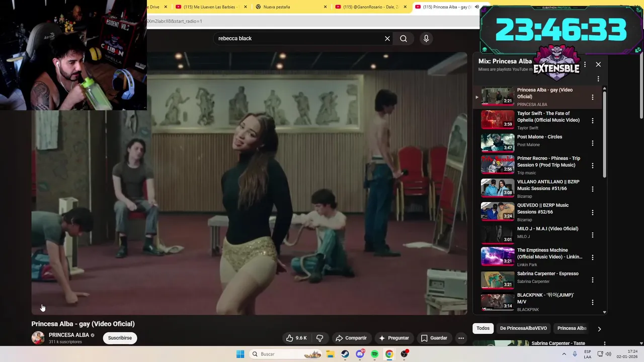
Task: Open the PRINCESA ALBA channel name link
Action: click(69, 335)
